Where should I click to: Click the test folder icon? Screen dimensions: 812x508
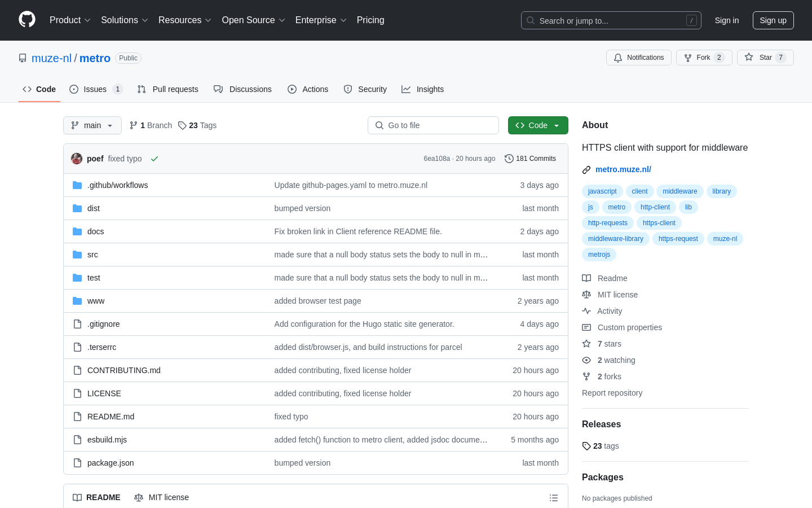77,278
